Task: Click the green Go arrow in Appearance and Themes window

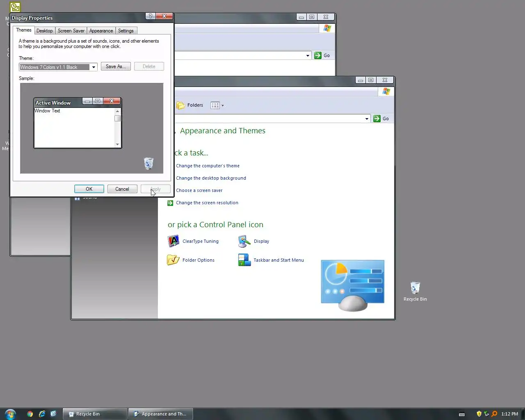Action: [x=377, y=119]
